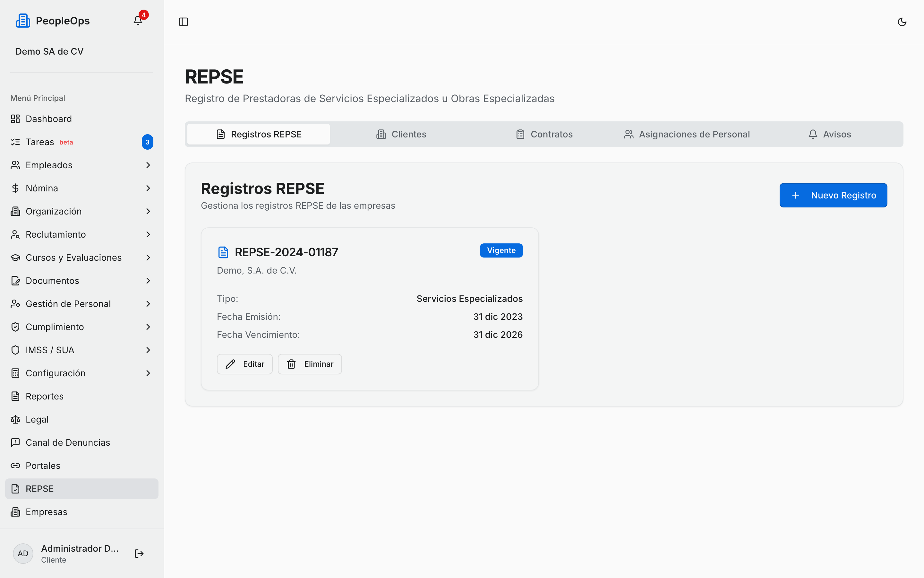924x578 pixels.
Task: Go to the Empresas page
Action: (82, 512)
